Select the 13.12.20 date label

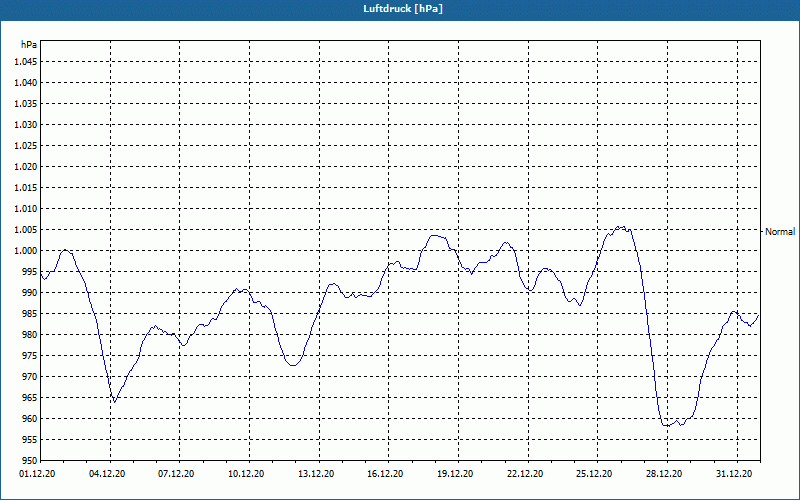pos(316,474)
